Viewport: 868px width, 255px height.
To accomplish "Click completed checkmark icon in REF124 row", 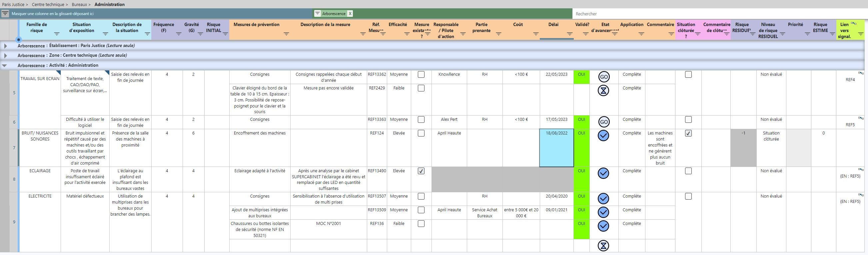I will (x=603, y=136).
